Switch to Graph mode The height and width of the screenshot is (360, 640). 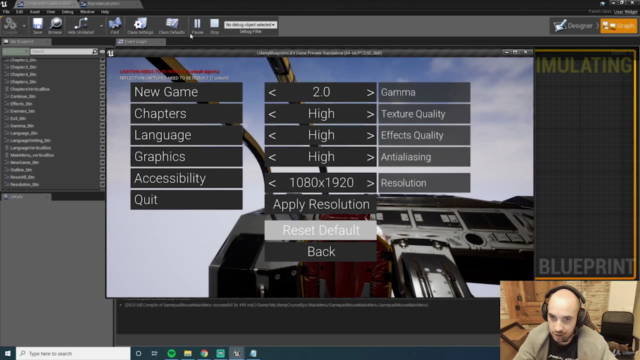click(619, 26)
